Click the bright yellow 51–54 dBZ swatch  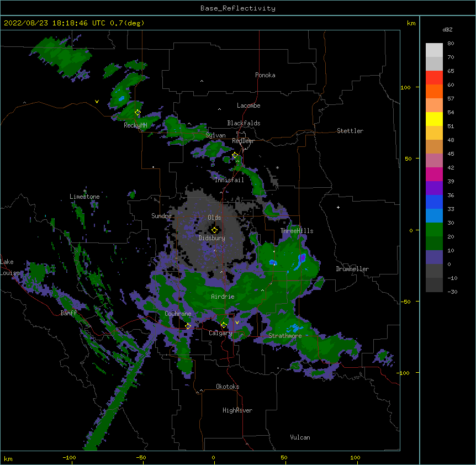coord(434,119)
